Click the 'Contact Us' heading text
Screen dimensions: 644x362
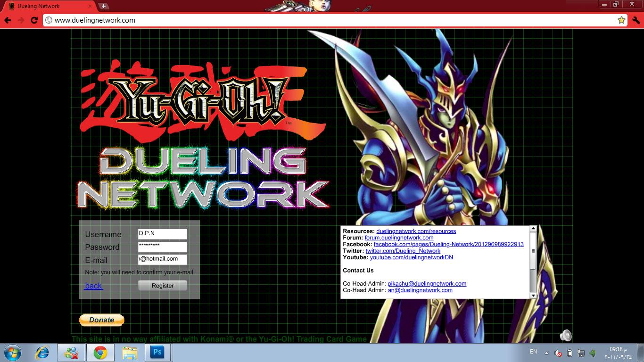tap(358, 271)
